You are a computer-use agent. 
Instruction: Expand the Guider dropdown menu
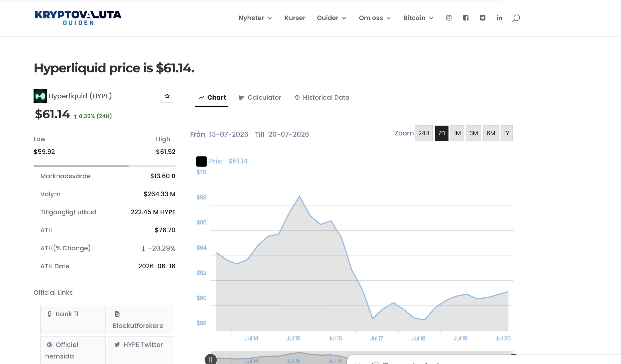click(331, 18)
